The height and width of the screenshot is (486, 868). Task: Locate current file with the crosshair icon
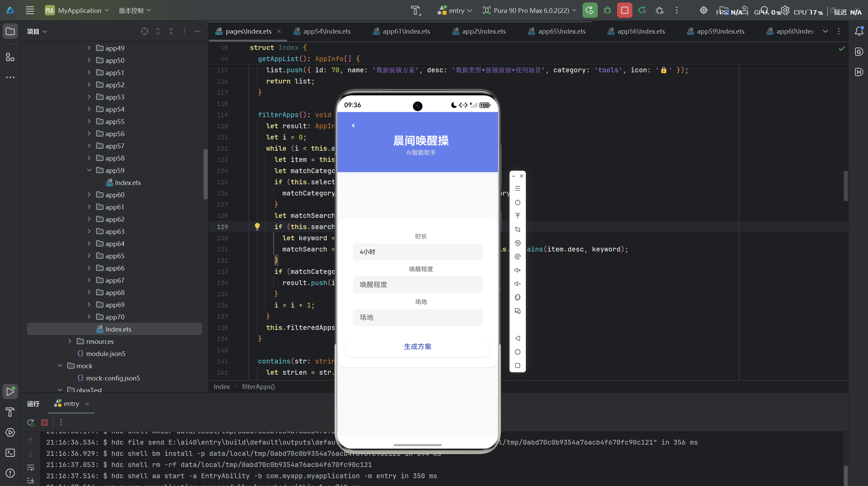[144, 31]
